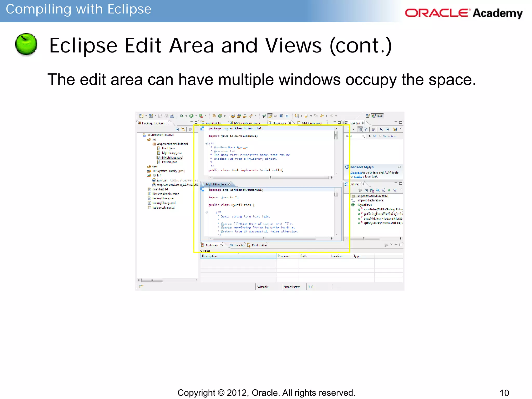Toggle Hide Fields filter in Outline toolbar
Image resolution: width=532 pixels, height=399 pixels.
378,190
